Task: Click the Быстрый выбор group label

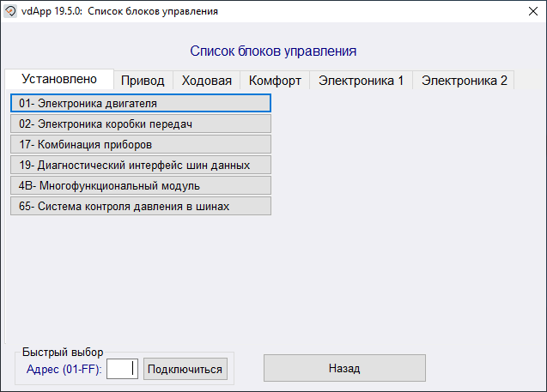Action: tap(62, 352)
